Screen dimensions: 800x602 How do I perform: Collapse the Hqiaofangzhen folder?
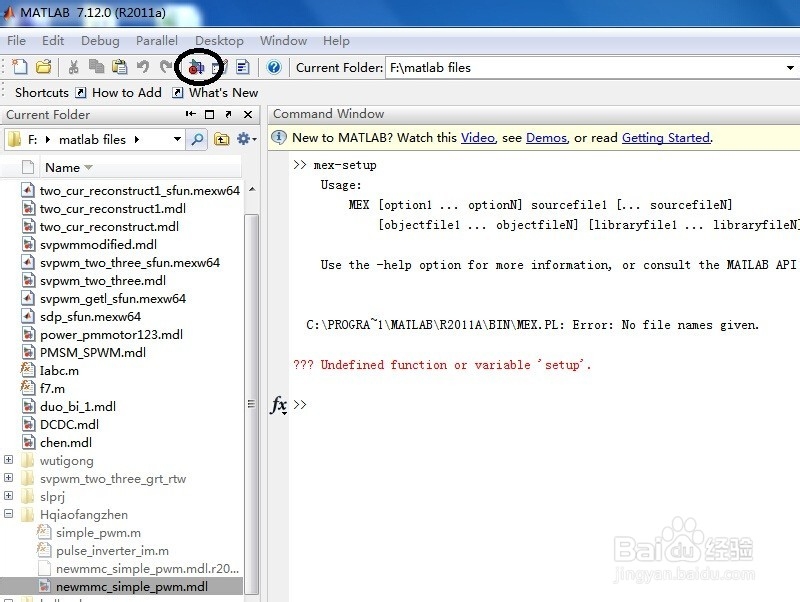pos(8,514)
